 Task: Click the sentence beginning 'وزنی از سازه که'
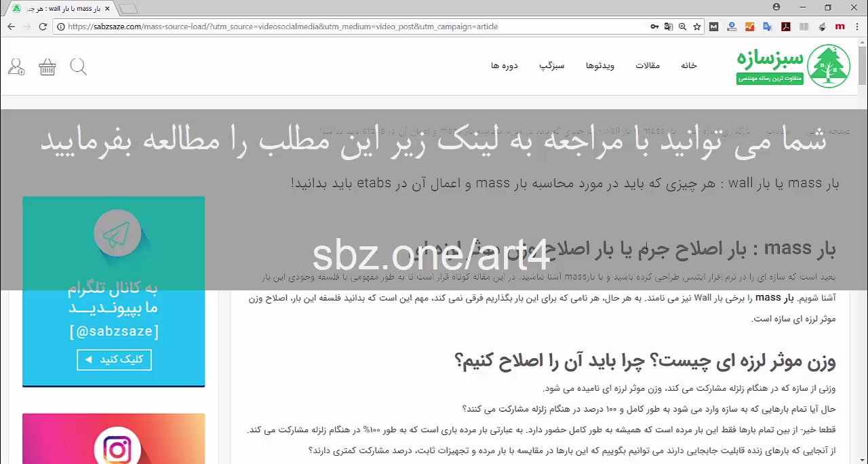point(689,389)
